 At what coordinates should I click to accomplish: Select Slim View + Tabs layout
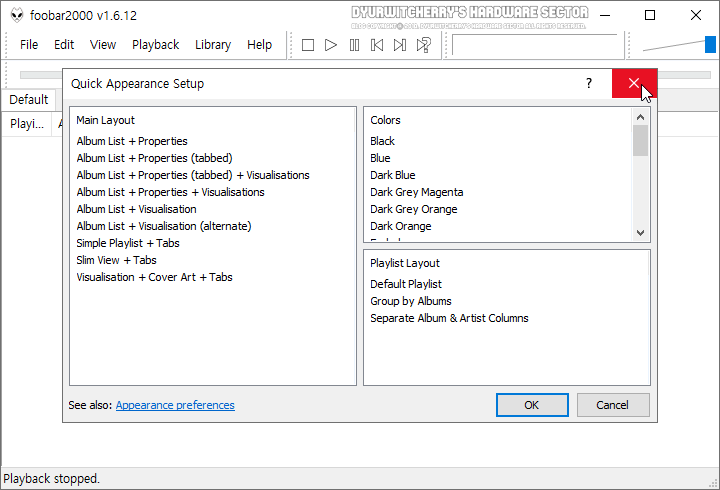[x=116, y=260]
